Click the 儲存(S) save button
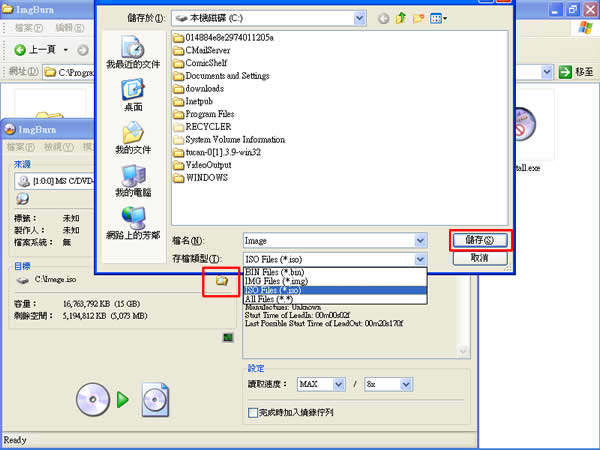The image size is (600, 450). (x=480, y=240)
